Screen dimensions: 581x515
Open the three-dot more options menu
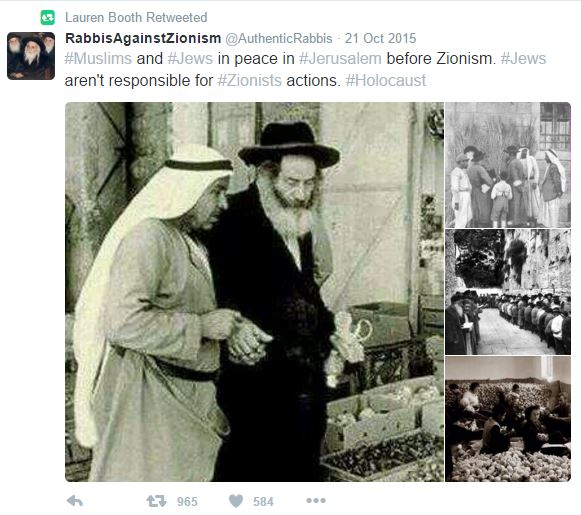[x=316, y=501]
